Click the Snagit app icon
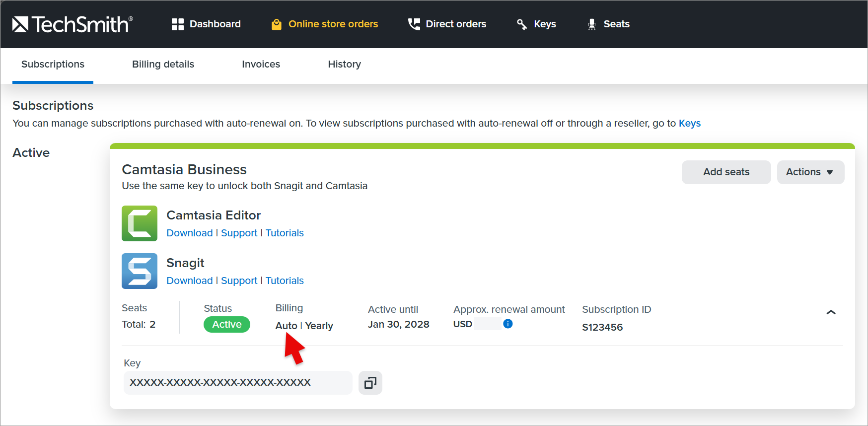 click(x=140, y=271)
